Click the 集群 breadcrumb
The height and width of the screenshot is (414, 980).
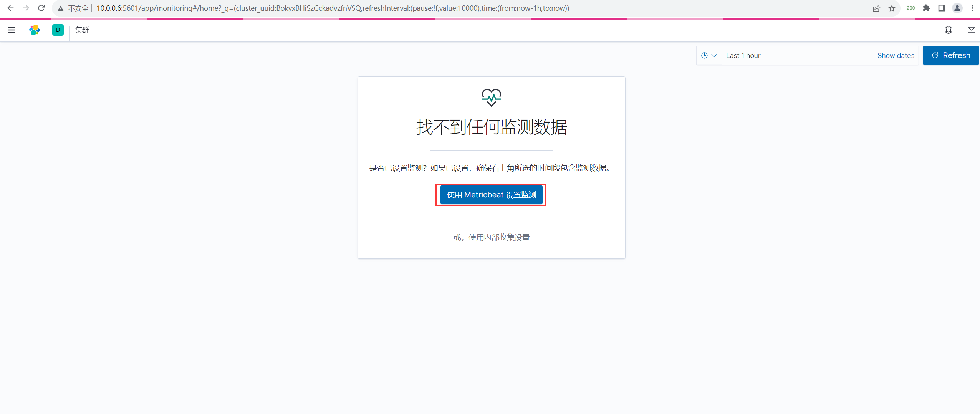tap(82, 30)
